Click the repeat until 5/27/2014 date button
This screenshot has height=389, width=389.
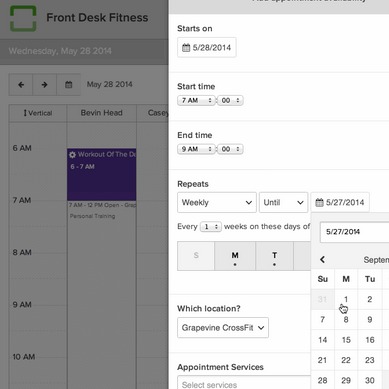click(340, 202)
